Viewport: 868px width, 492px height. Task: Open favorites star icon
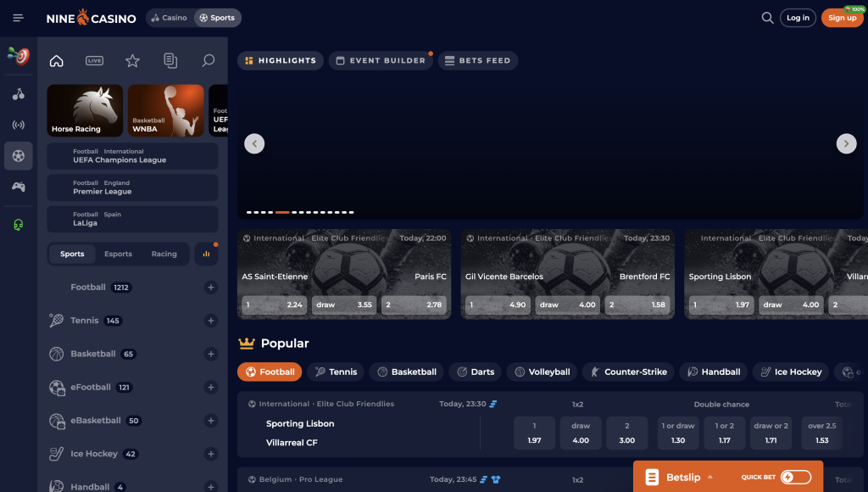[x=132, y=60]
